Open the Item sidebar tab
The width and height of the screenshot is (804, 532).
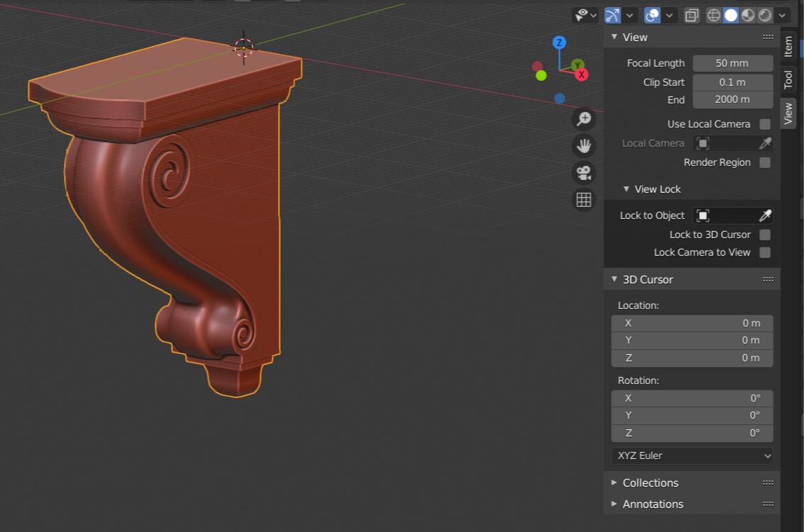pyautogui.click(x=788, y=46)
